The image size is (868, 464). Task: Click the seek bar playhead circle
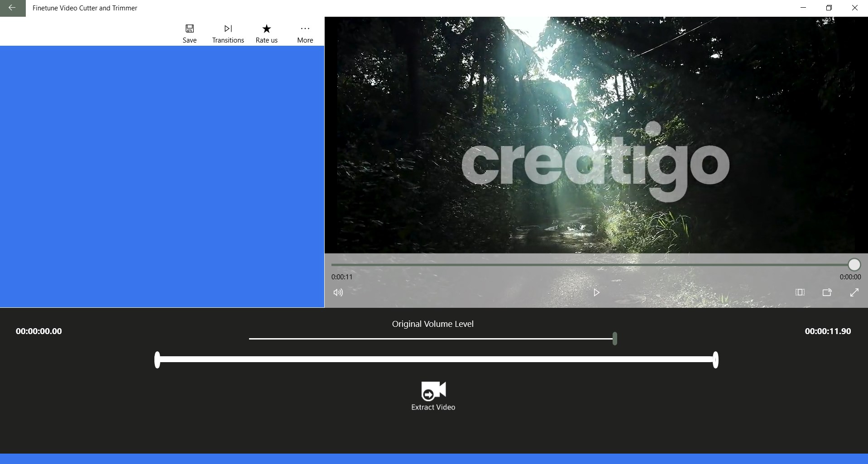pyautogui.click(x=854, y=264)
